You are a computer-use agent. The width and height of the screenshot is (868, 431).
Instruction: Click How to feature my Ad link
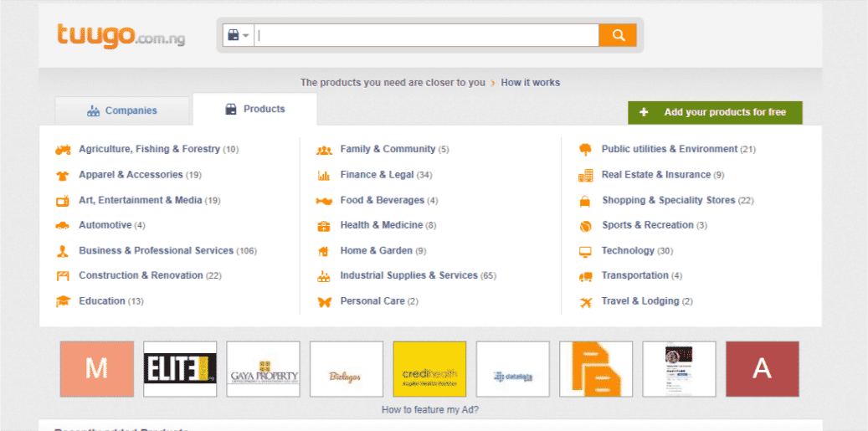point(430,410)
